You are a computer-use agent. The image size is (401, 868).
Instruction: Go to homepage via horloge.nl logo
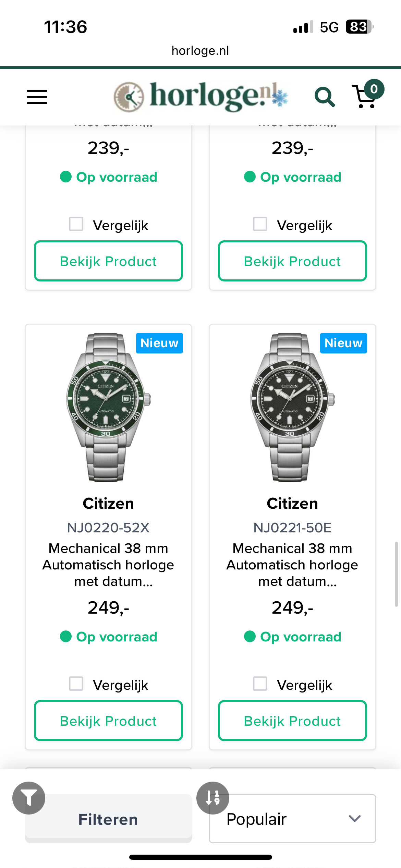[200, 96]
